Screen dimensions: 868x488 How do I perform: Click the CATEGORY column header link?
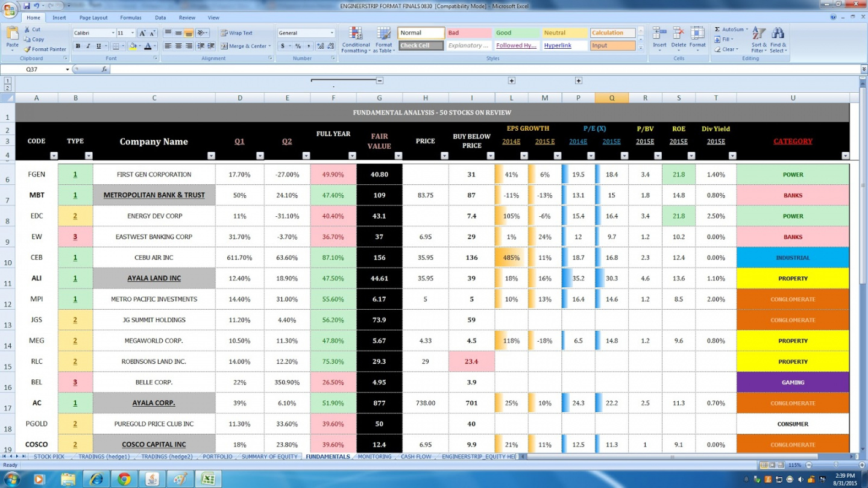coord(793,142)
